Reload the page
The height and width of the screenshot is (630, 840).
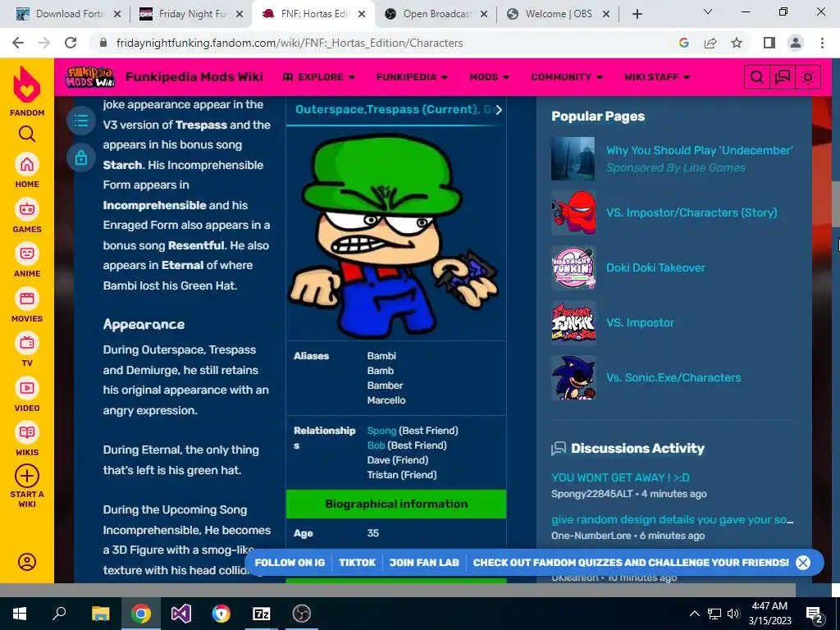click(71, 43)
